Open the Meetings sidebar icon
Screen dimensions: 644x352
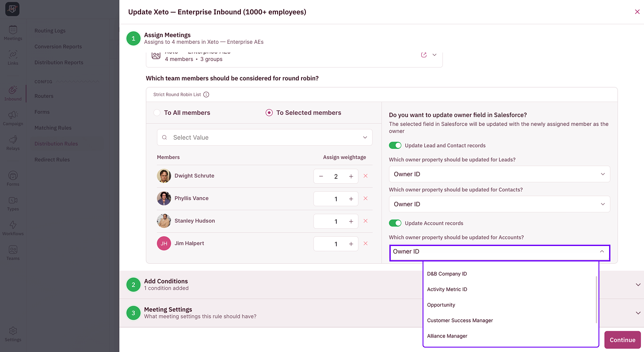(x=13, y=30)
